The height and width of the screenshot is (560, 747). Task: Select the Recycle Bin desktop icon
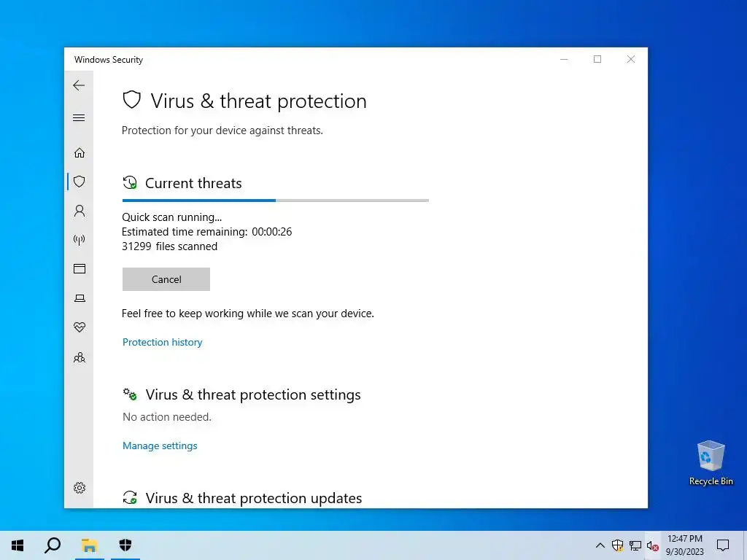pyautogui.click(x=711, y=463)
